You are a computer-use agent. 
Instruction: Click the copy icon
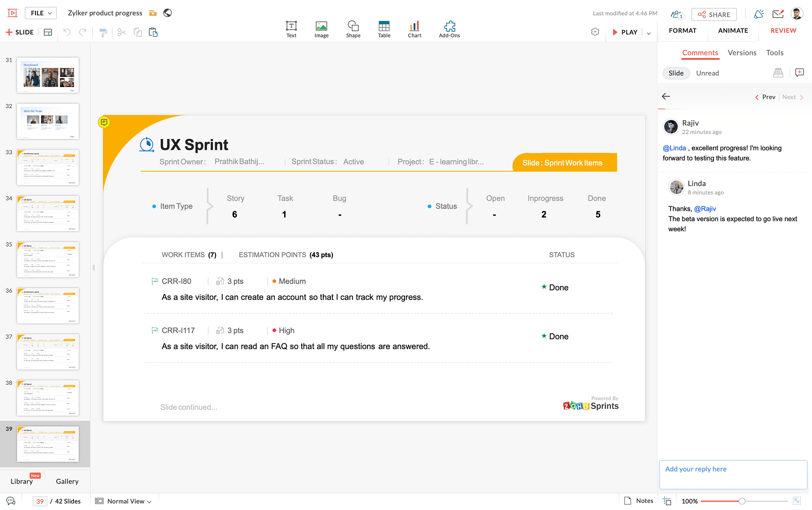coord(138,32)
